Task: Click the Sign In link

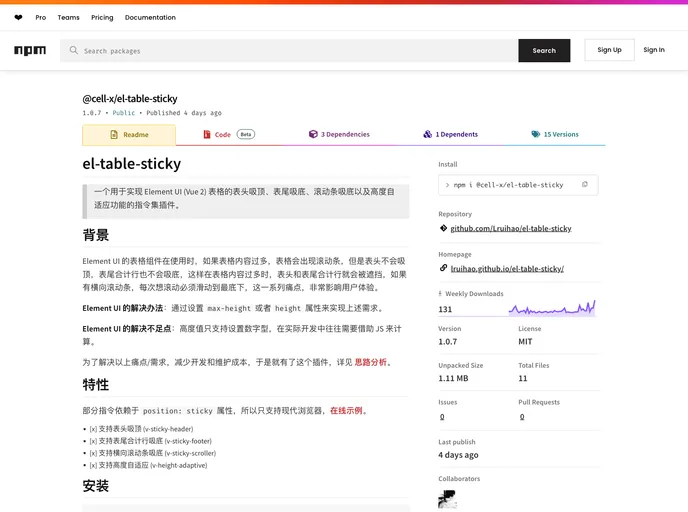Action: point(654,50)
